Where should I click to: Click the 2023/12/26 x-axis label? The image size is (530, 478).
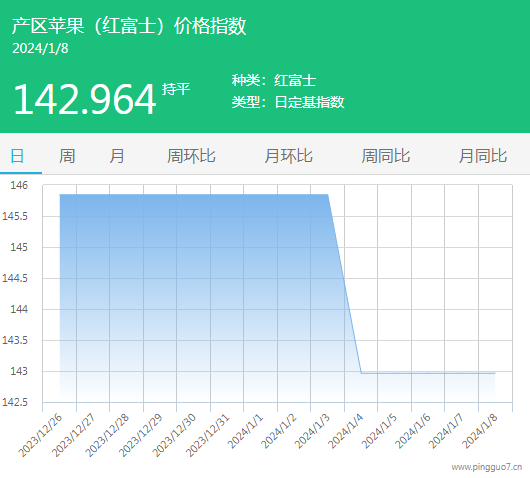[40, 435]
